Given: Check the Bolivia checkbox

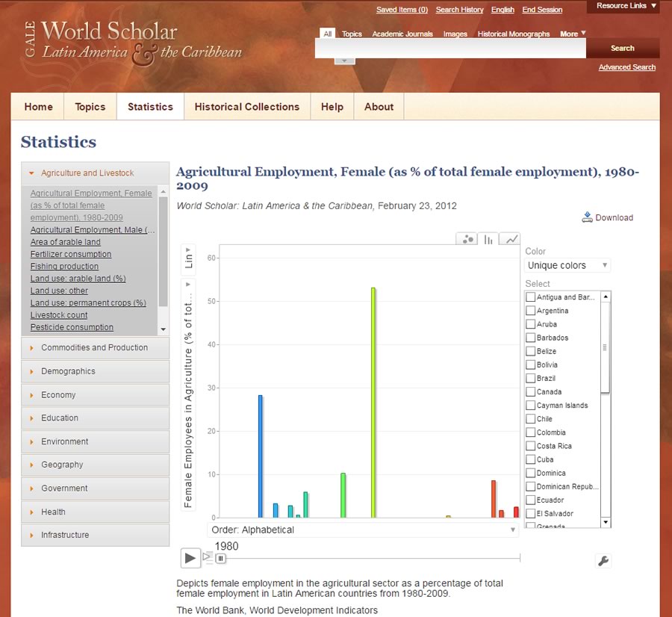Looking at the screenshot, I should tap(530, 365).
